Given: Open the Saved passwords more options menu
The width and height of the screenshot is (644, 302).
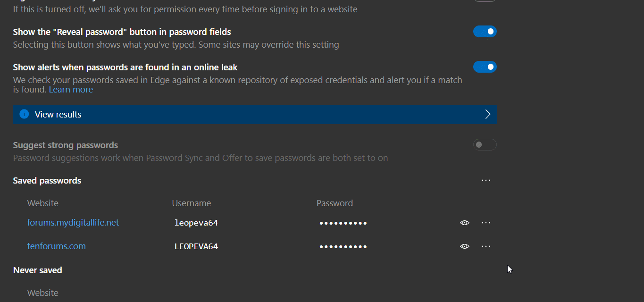Looking at the screenshot, I should coord(486,180).
